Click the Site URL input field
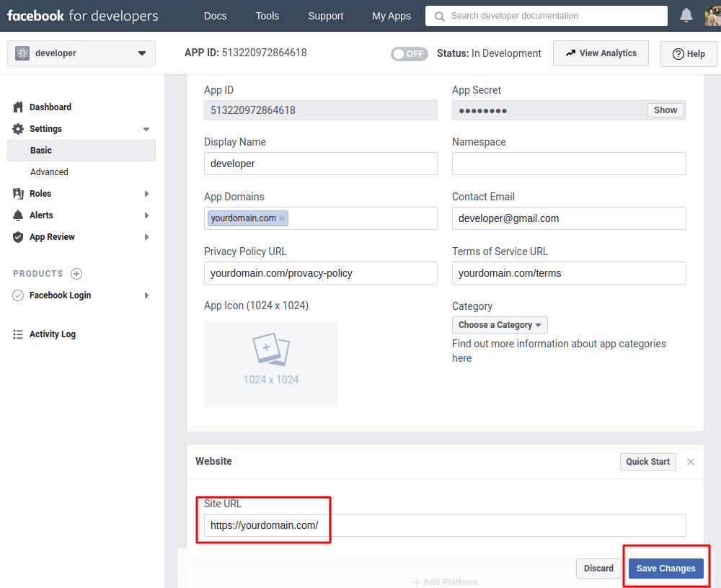This screenshot has height=588, width=721. pyautogui.click(x=445, y=525)
